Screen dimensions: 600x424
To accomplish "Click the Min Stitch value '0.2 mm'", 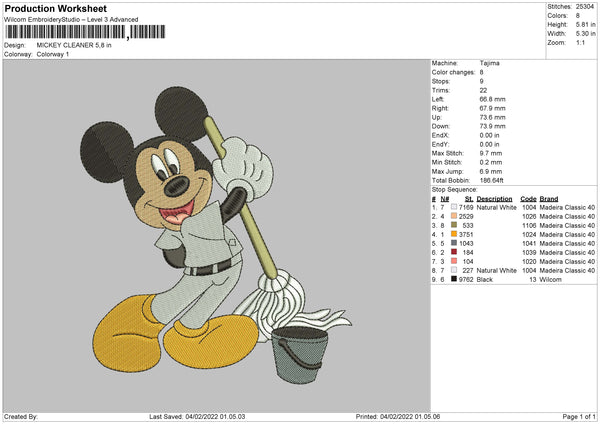I will coord(491,162).
